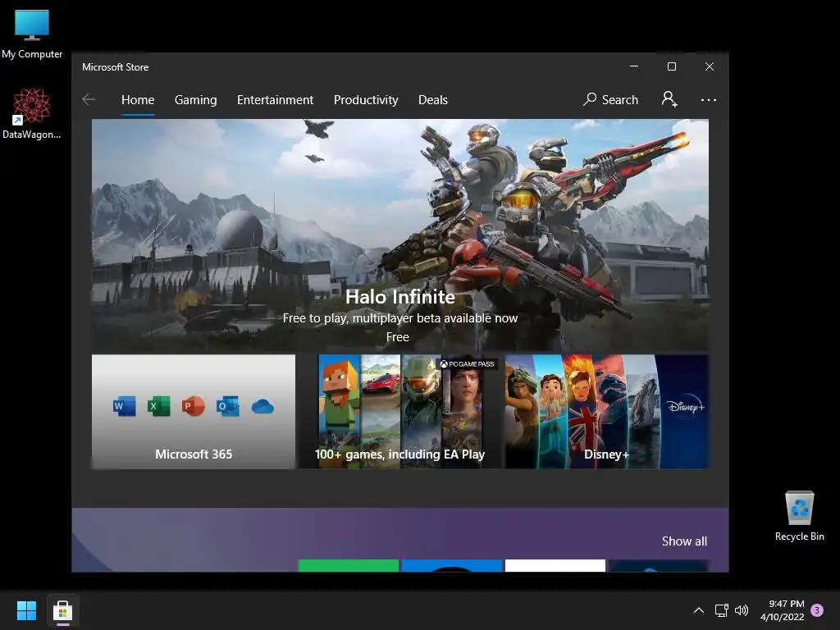Open the Deals tab
This screenshot has height=630, width=840.
click(x=433, y=99)
